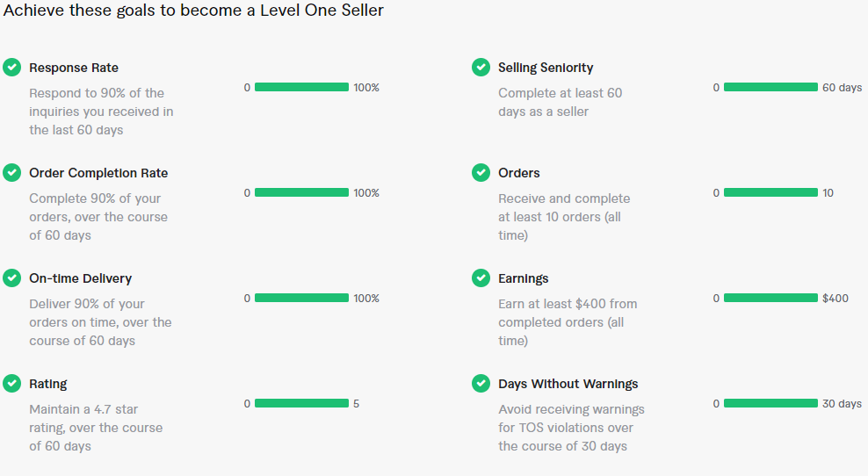
Task: Click the Days Without Warnings checkmark icon
Action: (x=481, y=383)
